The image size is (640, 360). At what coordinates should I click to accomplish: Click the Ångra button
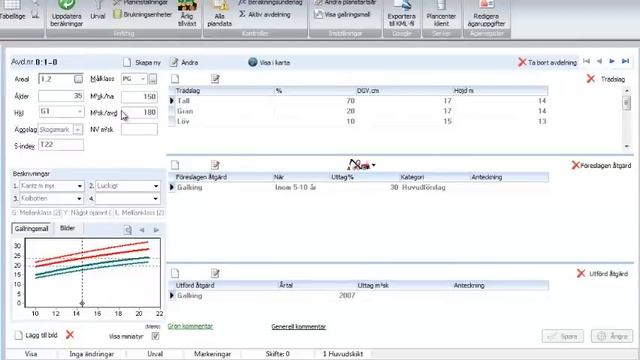click(612, 336)
